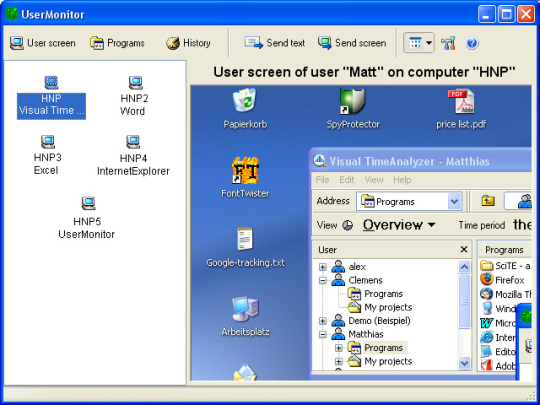Show the Programs view in toolbar
This screenshot has height=405, width=540.
pyautogui.click(x=117, y=43)
